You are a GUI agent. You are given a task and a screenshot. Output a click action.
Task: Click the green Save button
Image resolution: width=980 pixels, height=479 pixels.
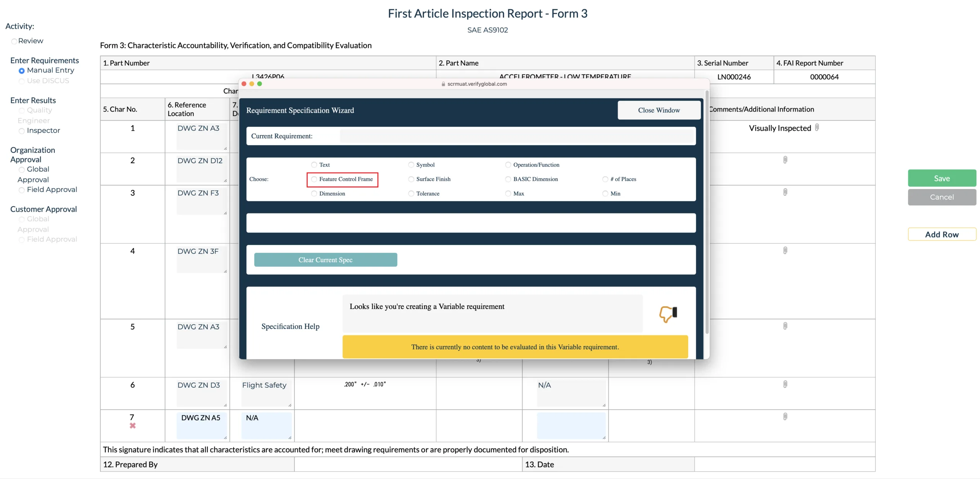pos(942,178)
